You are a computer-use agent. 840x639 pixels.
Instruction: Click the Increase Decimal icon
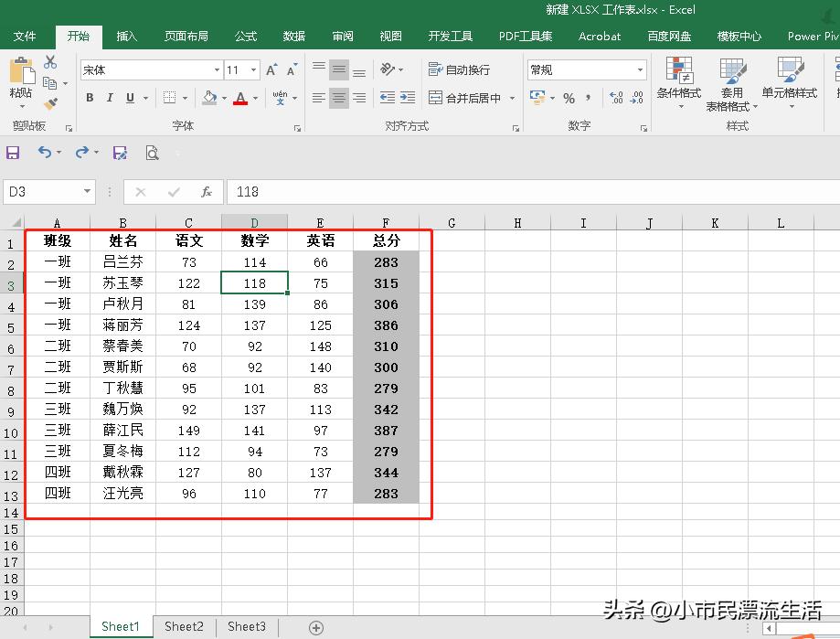(614, 98)
